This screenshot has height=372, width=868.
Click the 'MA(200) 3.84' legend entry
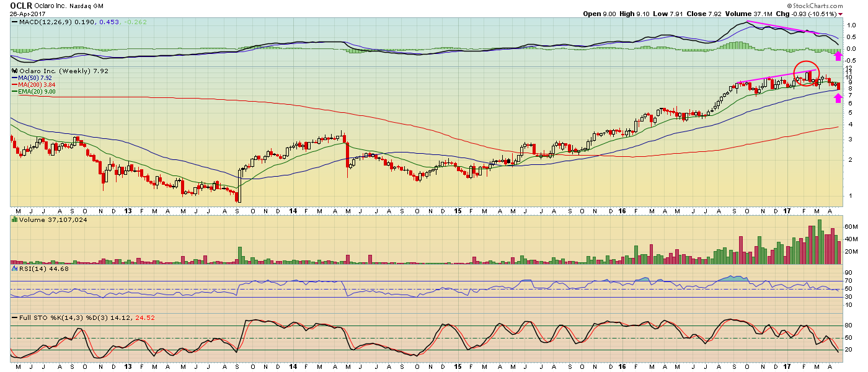pos(38,85)
